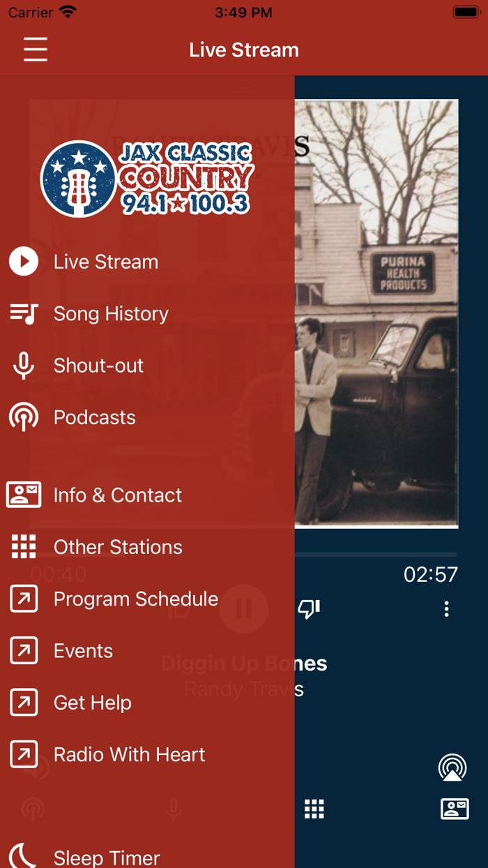Tap the Info & Contact card icon in menu
This screenshot has width=488, height=868.
(24, 495)
